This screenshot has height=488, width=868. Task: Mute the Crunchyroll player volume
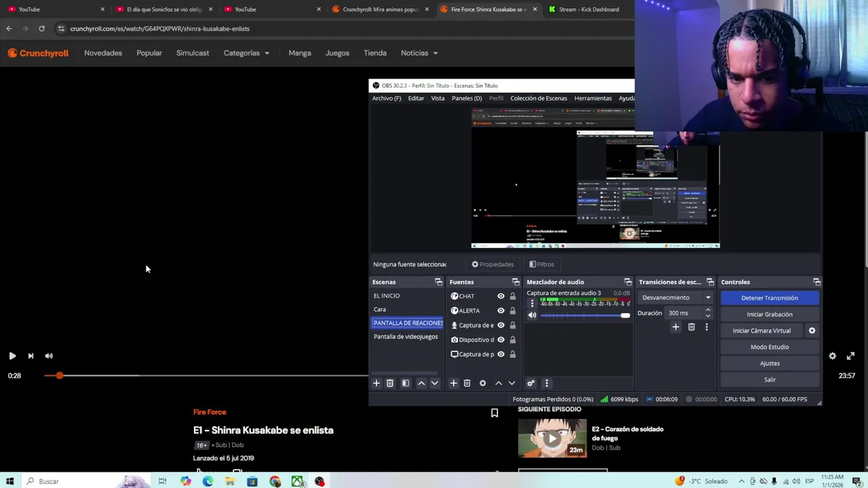coord(49,356)
